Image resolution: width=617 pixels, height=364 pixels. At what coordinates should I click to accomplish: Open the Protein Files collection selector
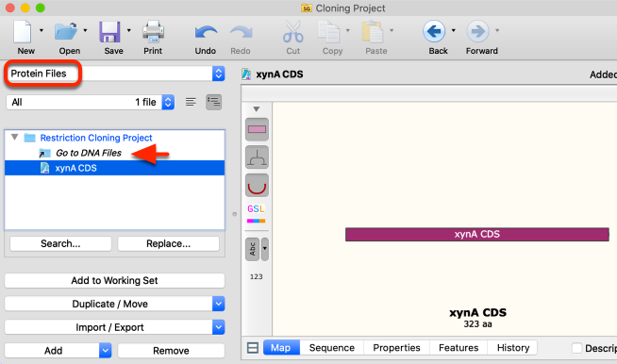115,74
